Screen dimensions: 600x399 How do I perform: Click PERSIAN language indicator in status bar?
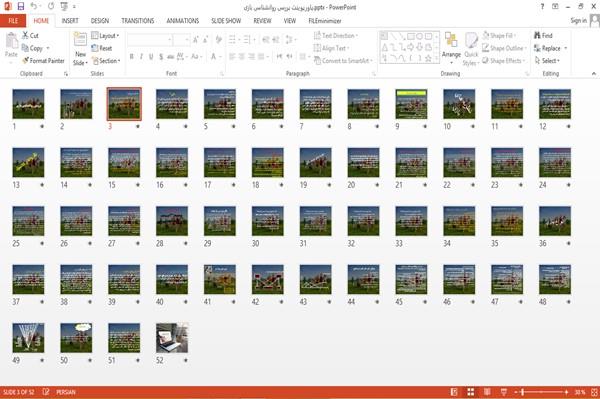click(66, 392)
